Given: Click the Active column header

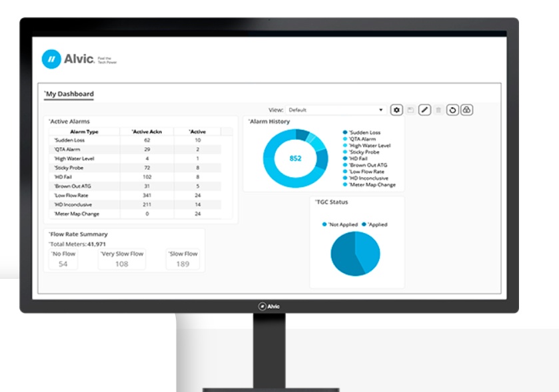Looking at the screenshot, I should (197, 132).
